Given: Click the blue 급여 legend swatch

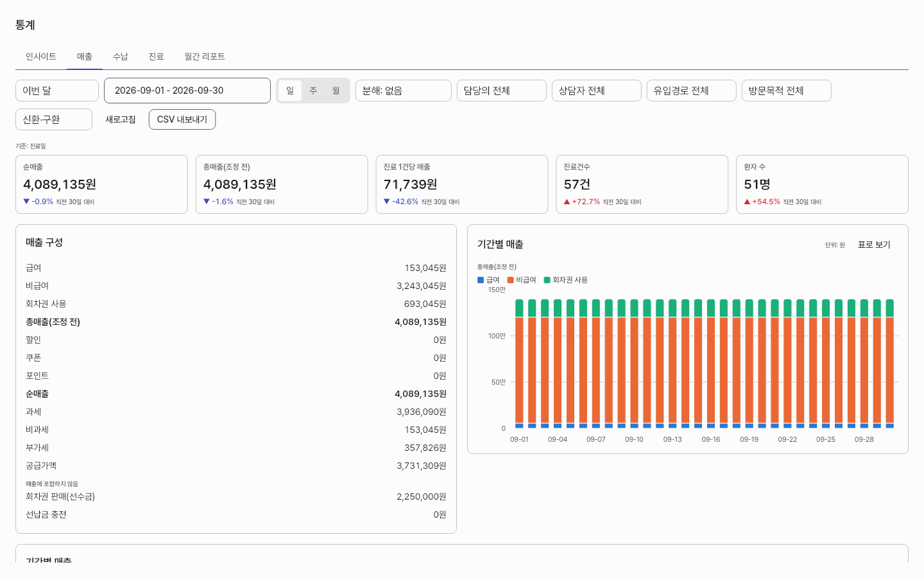Looking at the screenshot, I should click(481, 280).
